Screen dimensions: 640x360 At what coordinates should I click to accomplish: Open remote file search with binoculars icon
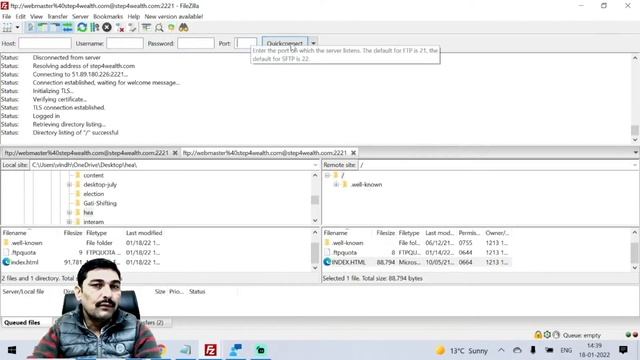coord(184,27)
